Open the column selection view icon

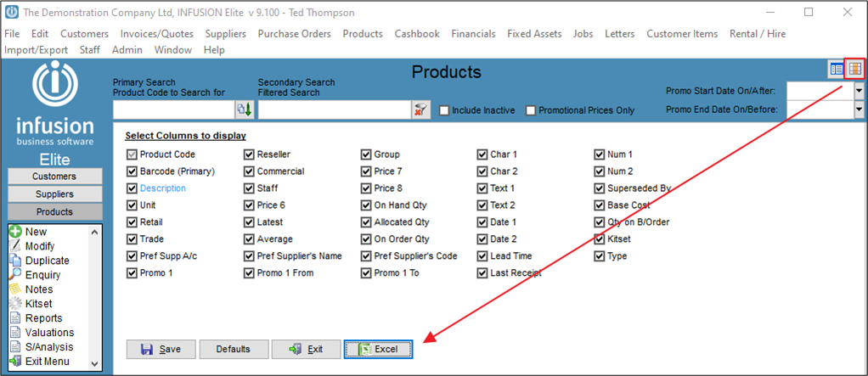(x=854, y=69)
